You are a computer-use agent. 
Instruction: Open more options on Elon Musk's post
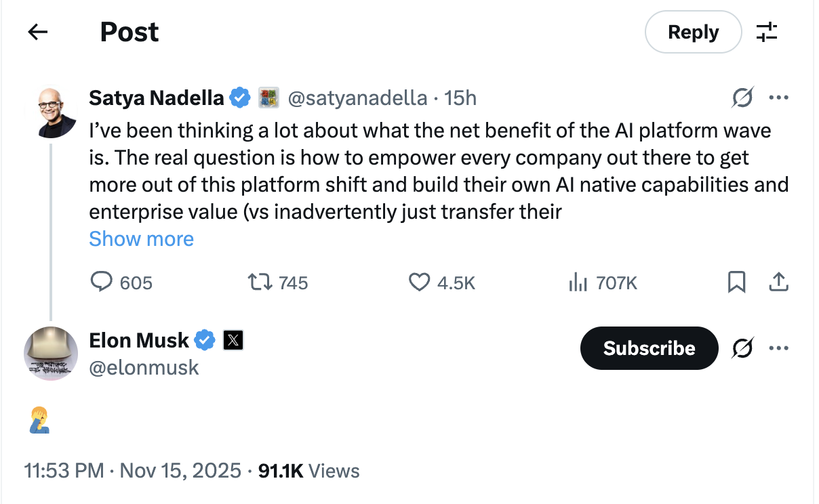pos(778,348)
